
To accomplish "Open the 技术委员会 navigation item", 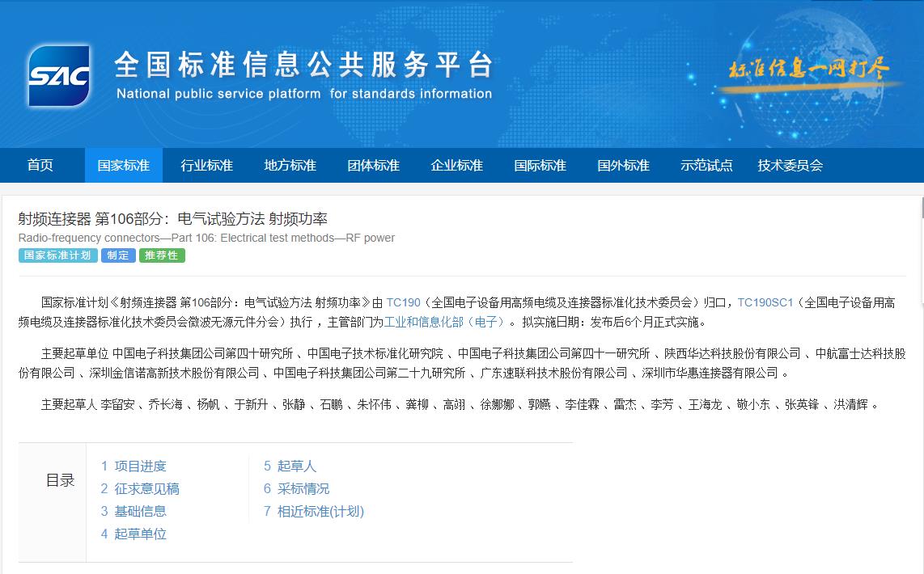I will tap(790, 166).
